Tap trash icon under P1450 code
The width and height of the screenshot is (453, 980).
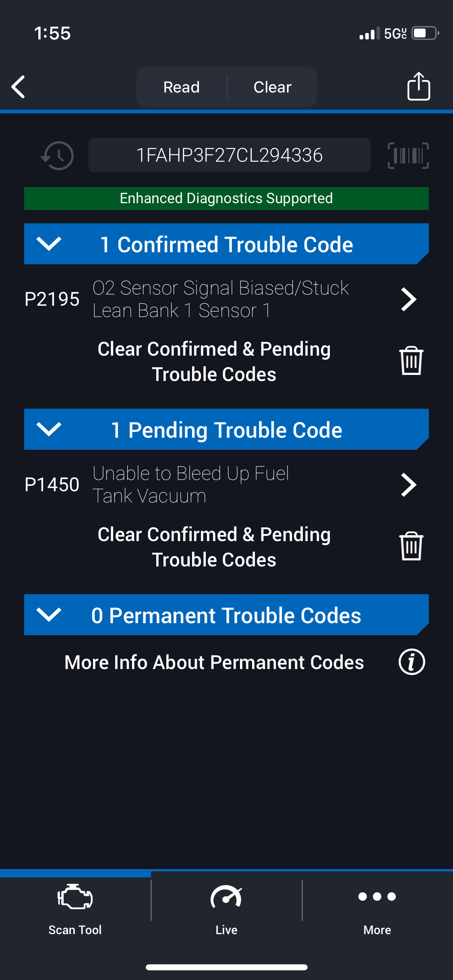(x=411, y=546)
